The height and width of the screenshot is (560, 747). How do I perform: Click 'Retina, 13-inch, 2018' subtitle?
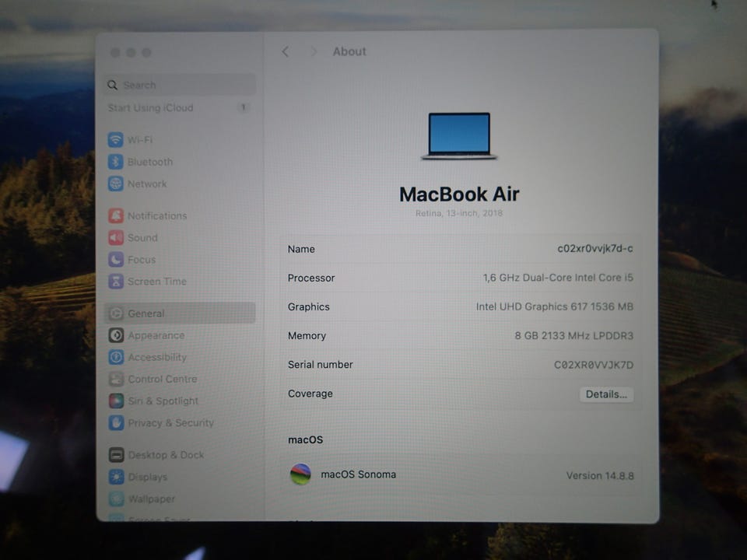pos(459,213)
